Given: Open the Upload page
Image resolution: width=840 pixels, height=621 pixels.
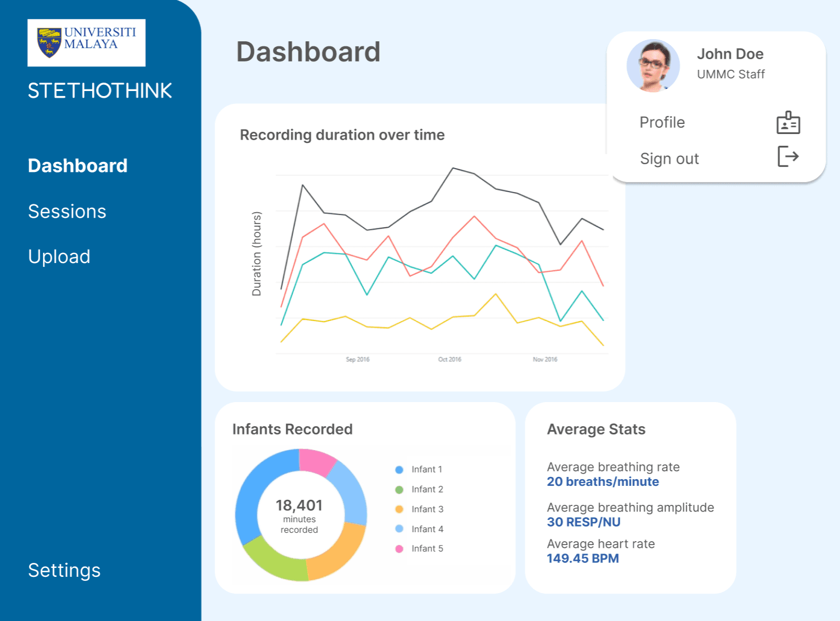Looking at the screenshot, I should coord(59,257).
